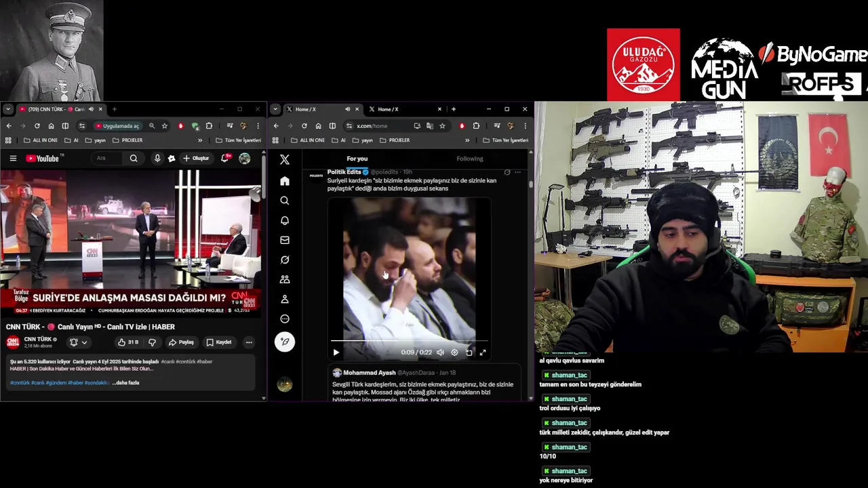Open Profile icon in X sidebar
The height and width of the screenshot is (488, 868).
click(x=285, y=299)
